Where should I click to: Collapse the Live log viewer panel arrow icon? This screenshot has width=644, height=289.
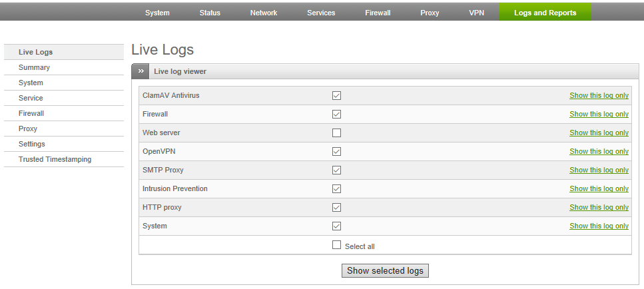(x=141, y=71)
